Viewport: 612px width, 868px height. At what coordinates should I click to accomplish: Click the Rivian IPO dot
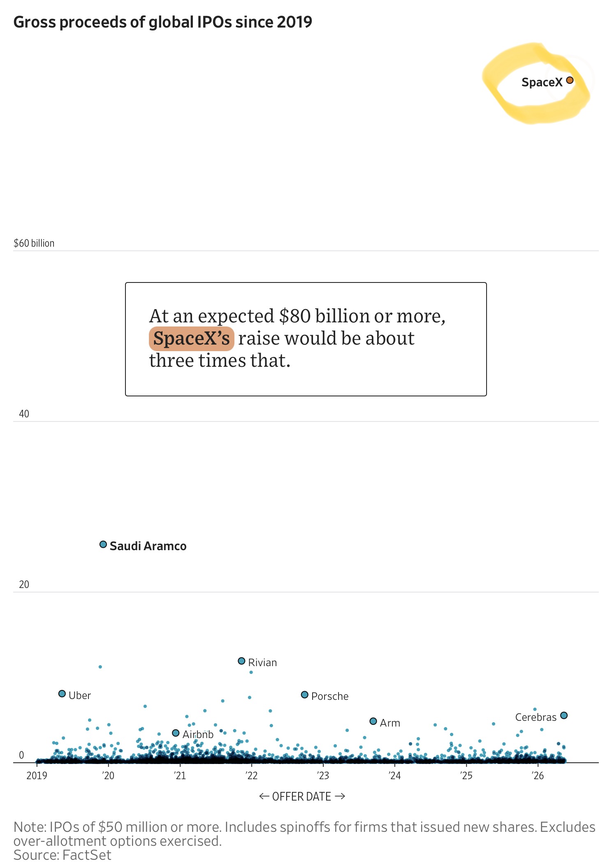[x=241, y=661]
